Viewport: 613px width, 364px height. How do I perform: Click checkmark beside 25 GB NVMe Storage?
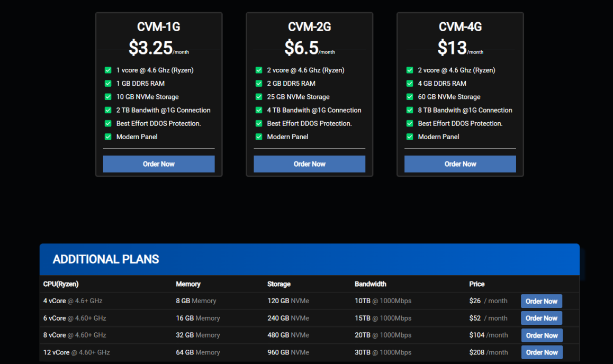pos(259,97)
